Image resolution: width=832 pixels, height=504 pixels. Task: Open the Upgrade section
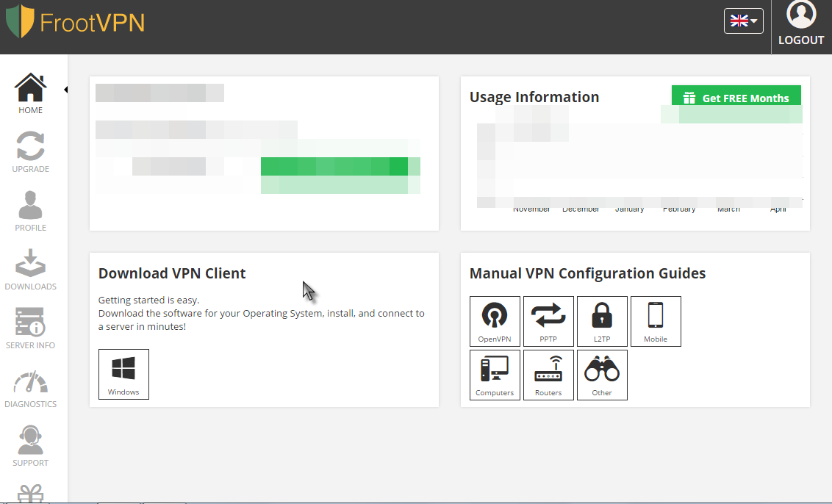30,152
